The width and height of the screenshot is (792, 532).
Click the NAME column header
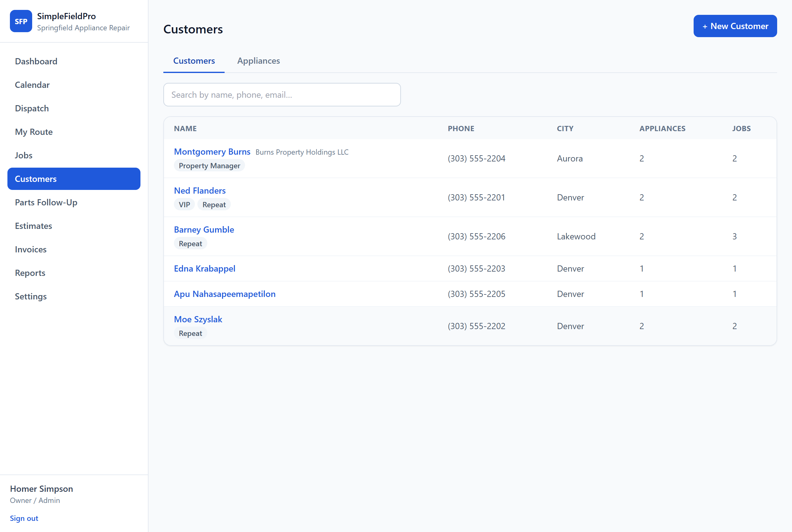185,129
